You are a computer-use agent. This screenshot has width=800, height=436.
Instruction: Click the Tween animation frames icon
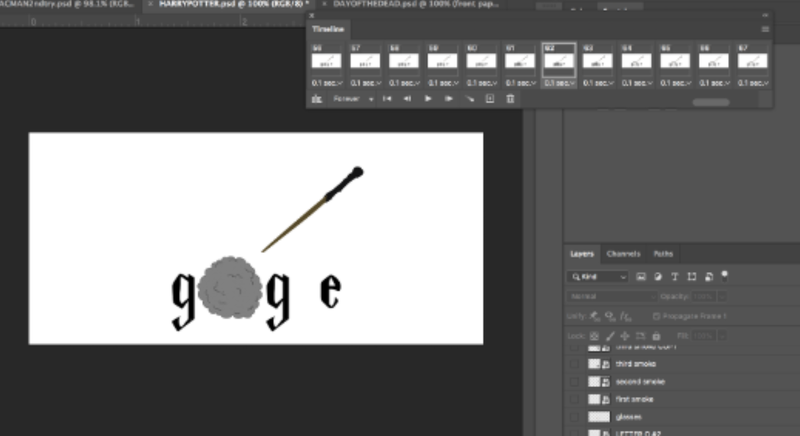469,99
